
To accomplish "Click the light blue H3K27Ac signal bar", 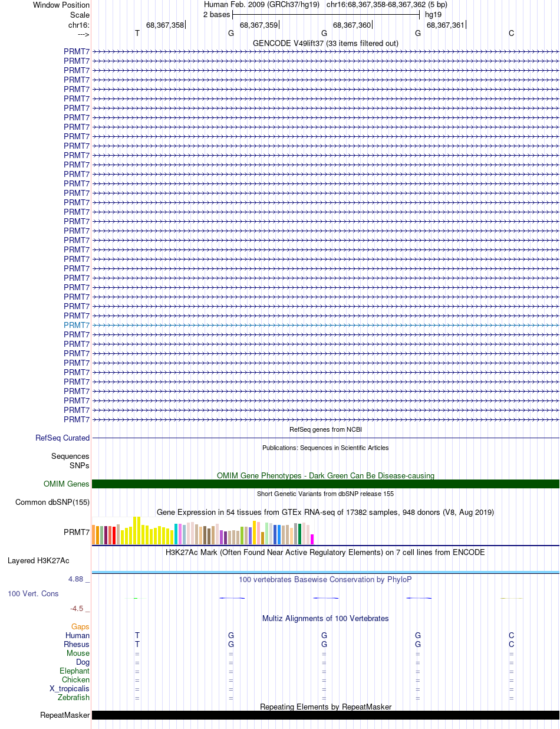I will pyautogui.click(x=325, y=572).
